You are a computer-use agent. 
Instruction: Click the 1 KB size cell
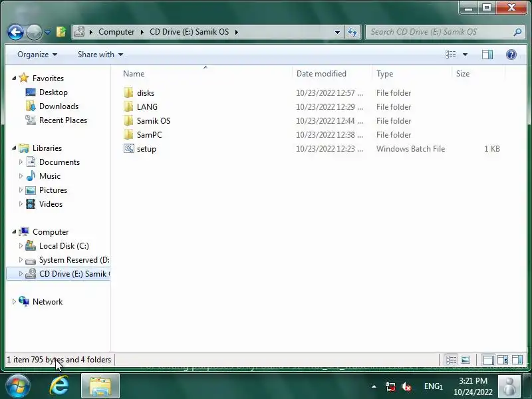[491, 149]
